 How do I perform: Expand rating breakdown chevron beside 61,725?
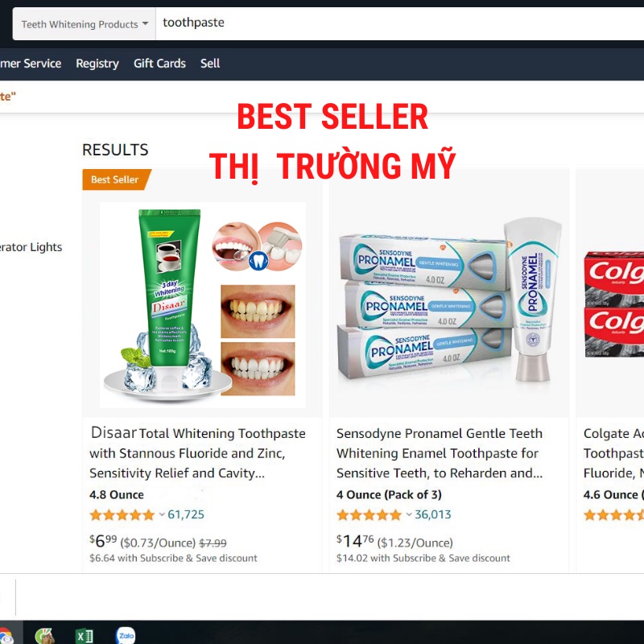[162, 514]
